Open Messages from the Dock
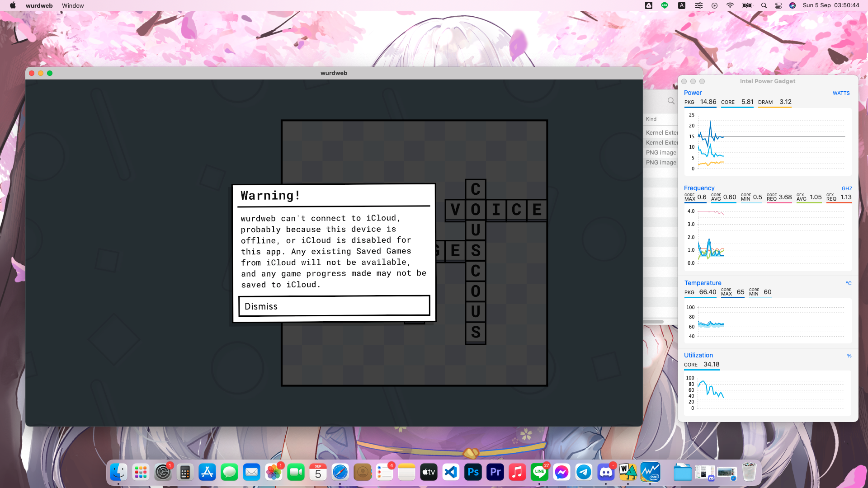 [229, 472]
